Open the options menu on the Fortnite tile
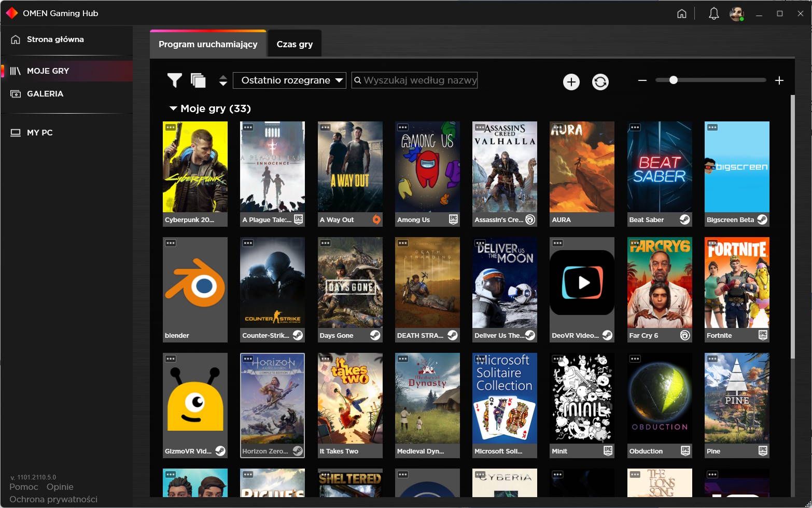The width and height of the screenshot is (812, 508). coord(712,243)
